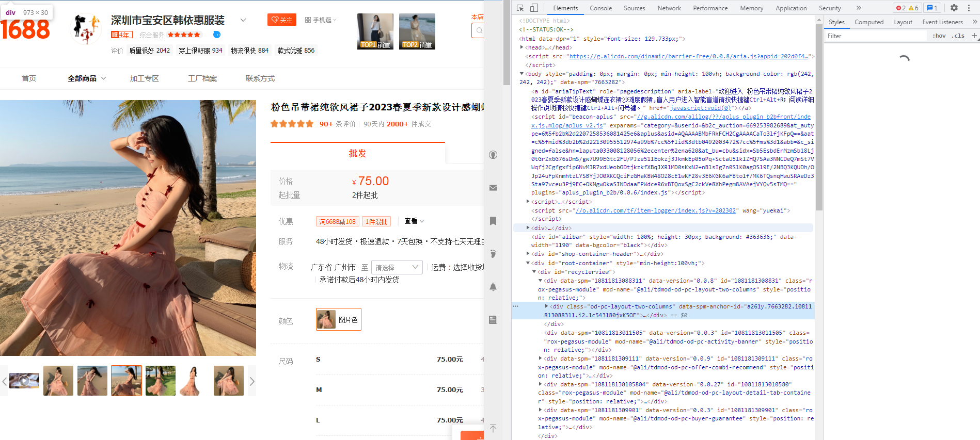This screenshot has height=440, width=980.
Task: Open the 加工专区 nav link
Action: click(144, 78)
